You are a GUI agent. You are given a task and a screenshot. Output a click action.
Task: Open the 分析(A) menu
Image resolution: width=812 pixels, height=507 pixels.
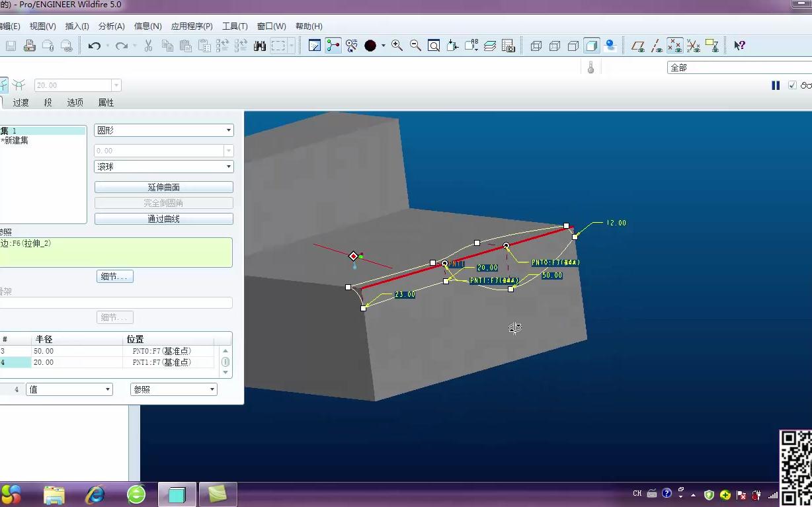[111, 26]
